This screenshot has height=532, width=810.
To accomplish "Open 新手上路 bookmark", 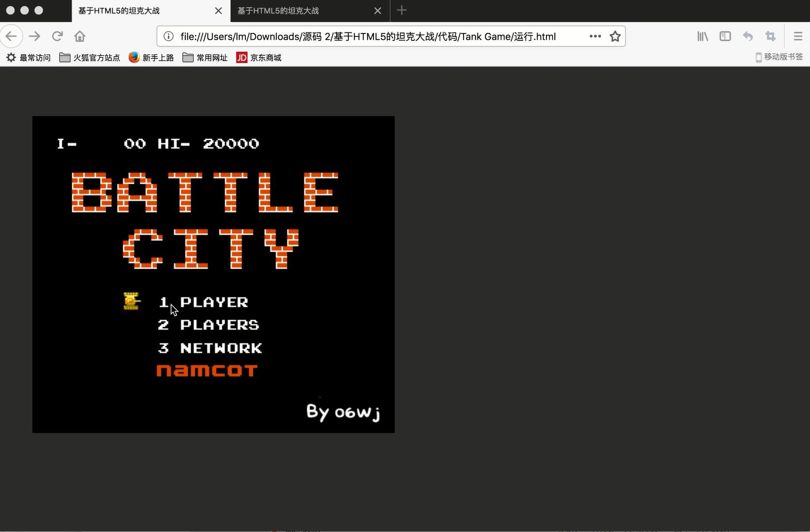I will click(x=151, y=58).
